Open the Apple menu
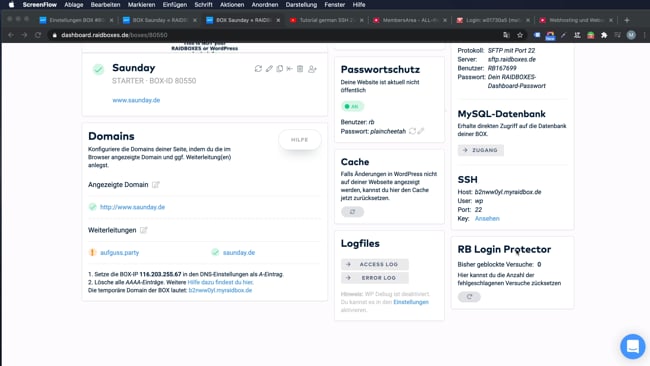The width and height of the screenshot is (650, 366). (x=11, y=5)
